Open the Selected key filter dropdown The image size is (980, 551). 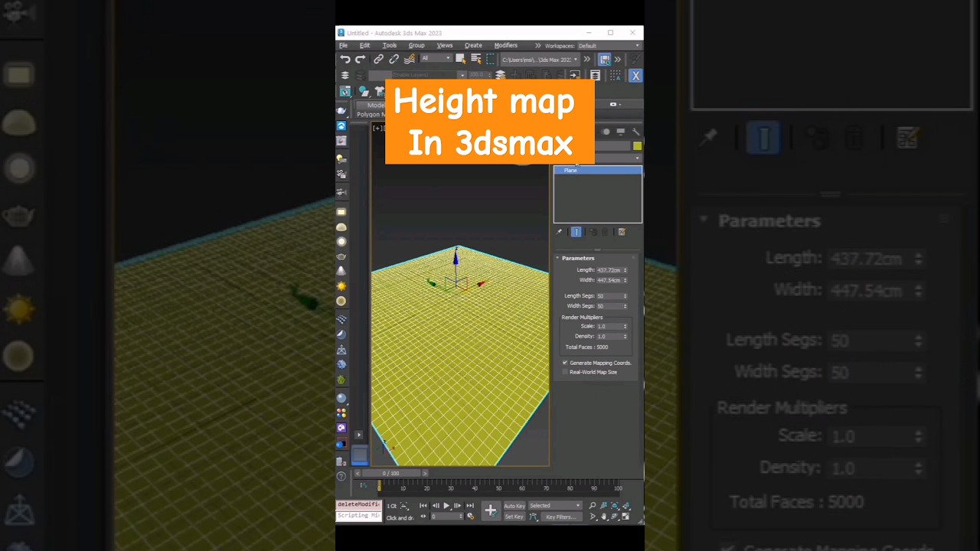555,506
